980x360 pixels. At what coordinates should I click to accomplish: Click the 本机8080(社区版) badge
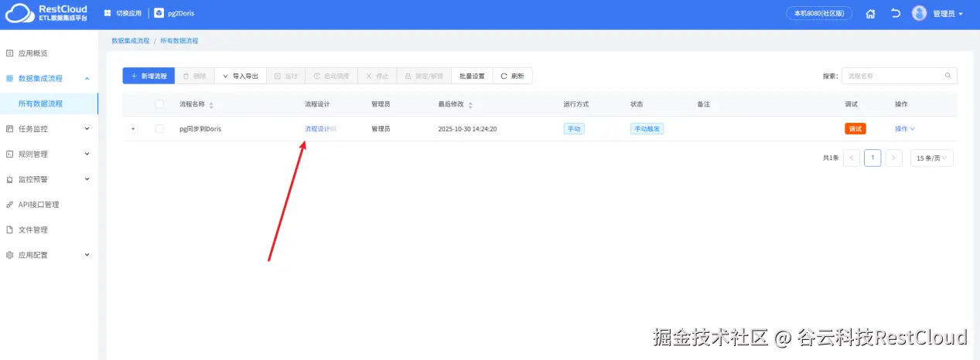click(819, 13)
